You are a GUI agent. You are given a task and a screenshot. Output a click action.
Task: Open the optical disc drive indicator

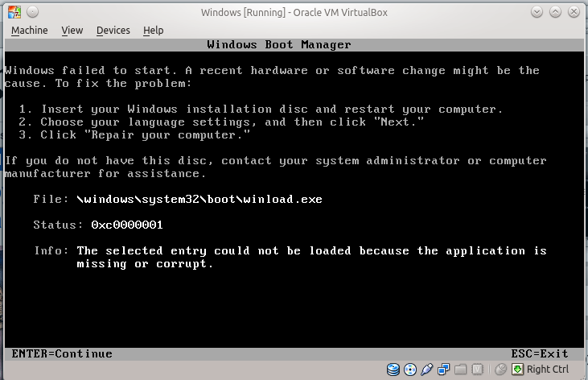(410, 370)
